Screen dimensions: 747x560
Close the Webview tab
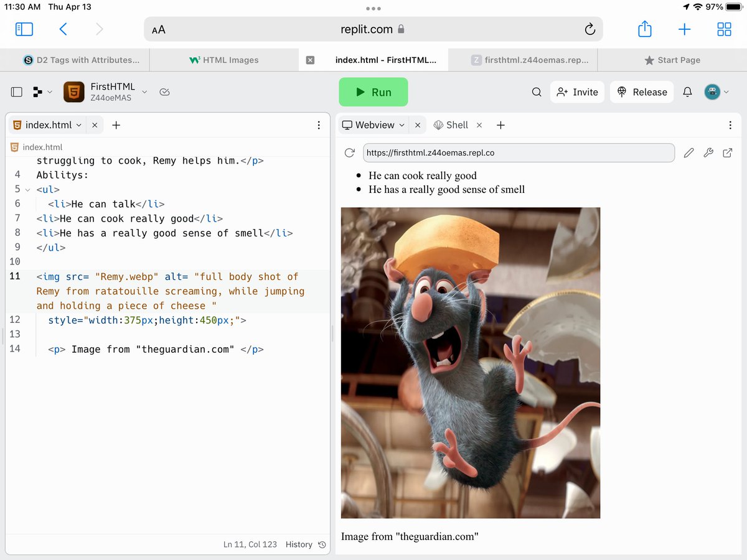(418, 125)
